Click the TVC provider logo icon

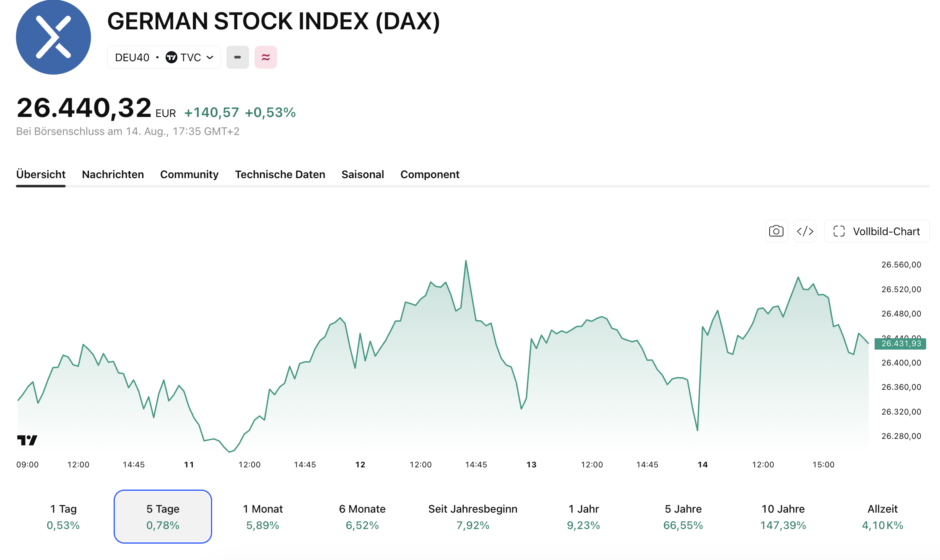171,57
